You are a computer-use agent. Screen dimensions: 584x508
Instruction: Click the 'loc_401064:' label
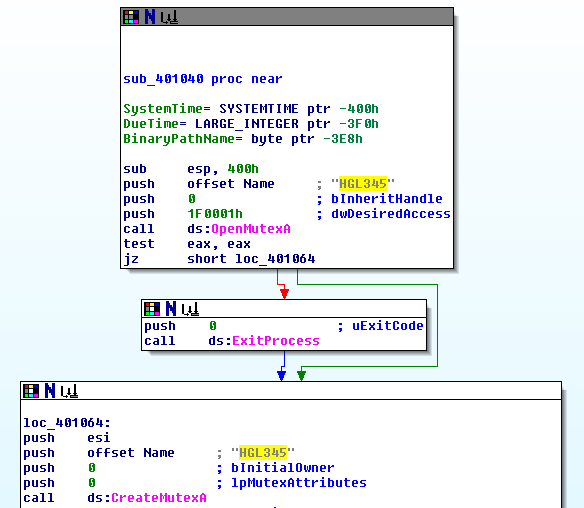67,423
